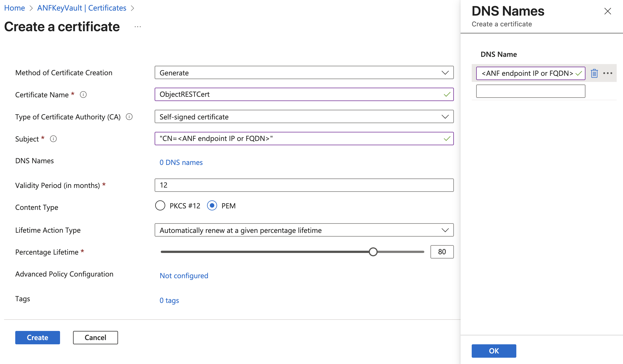The height and width of the screenshot is (364, 623).
Task: Open the Not configured advanced policy link
Action: 184,275
